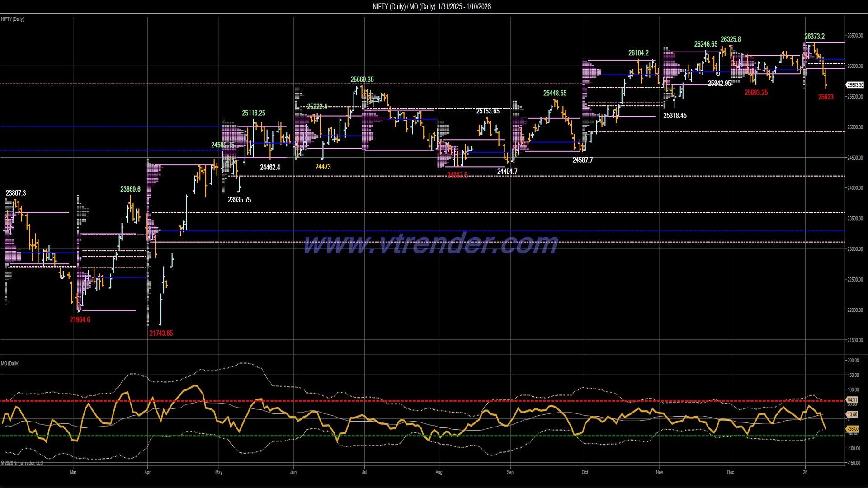Select the MO (Daily) indicator label
Screen dimensions: 868x488
point(9,363)
